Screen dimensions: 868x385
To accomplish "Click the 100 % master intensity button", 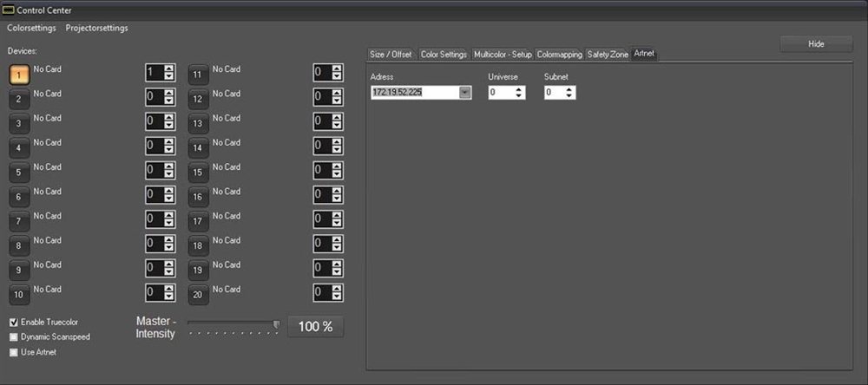I will (x=315, y=327).
